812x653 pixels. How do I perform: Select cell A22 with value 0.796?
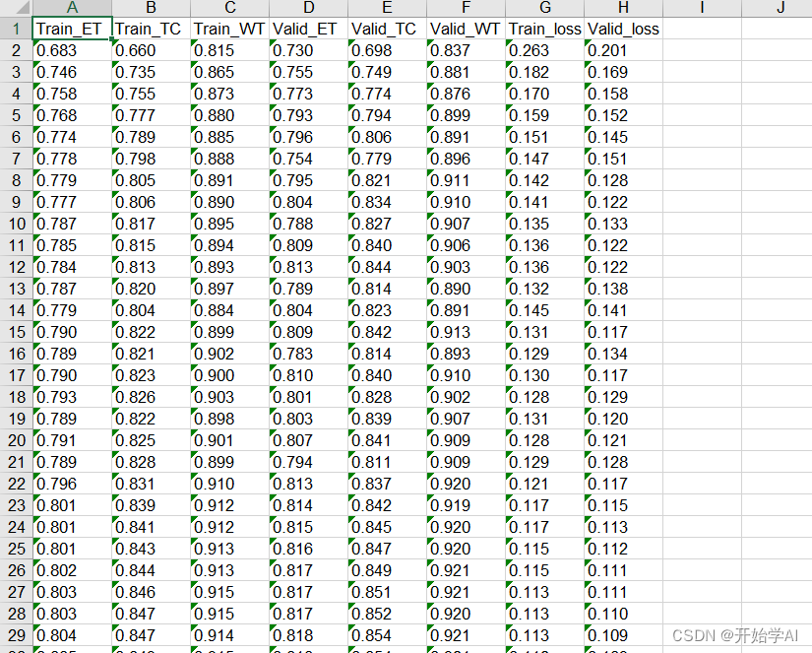pyautogui.click(x=72, y=484)
